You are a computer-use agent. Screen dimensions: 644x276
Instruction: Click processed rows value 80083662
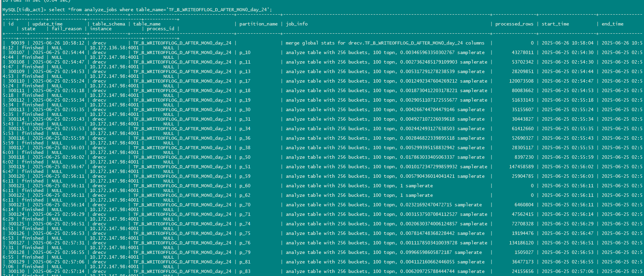click(x=522, y=90)
